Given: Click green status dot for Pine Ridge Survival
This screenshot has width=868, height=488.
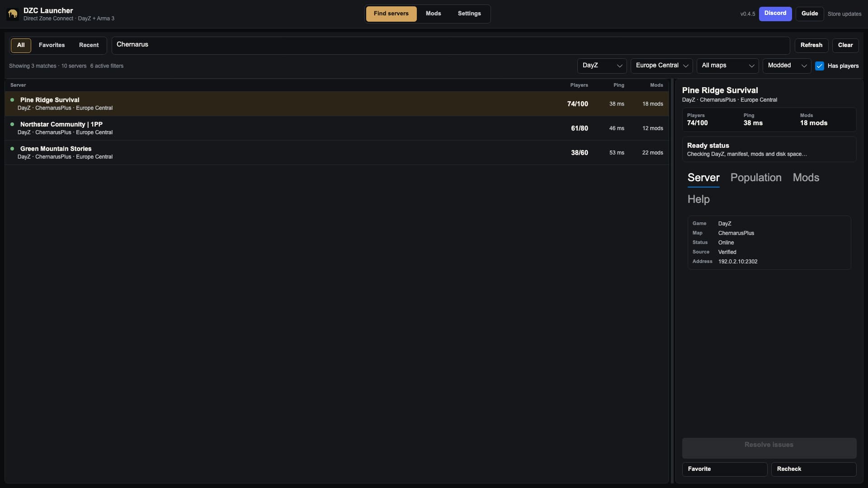Looking at the screenshot, I should point(12,100).
